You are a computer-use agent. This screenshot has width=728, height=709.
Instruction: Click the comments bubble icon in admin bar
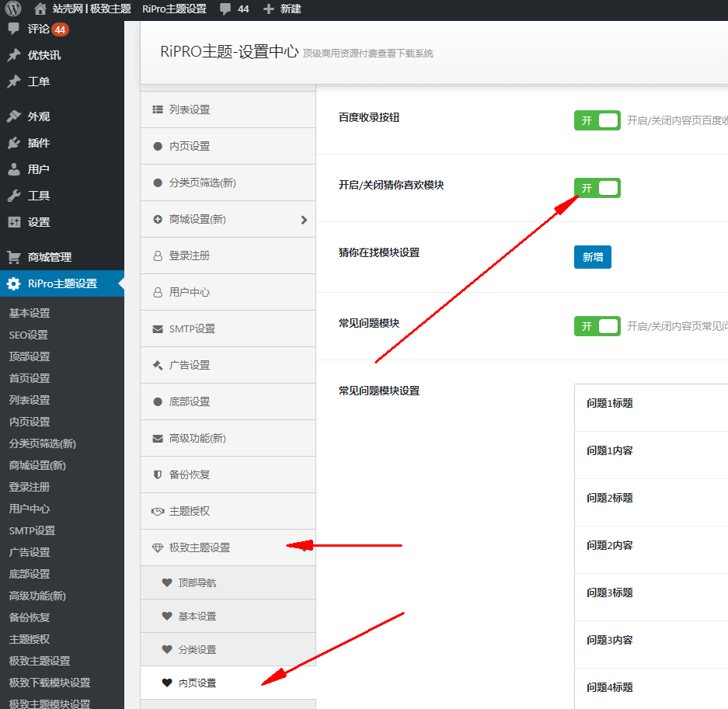coord(225,9)
